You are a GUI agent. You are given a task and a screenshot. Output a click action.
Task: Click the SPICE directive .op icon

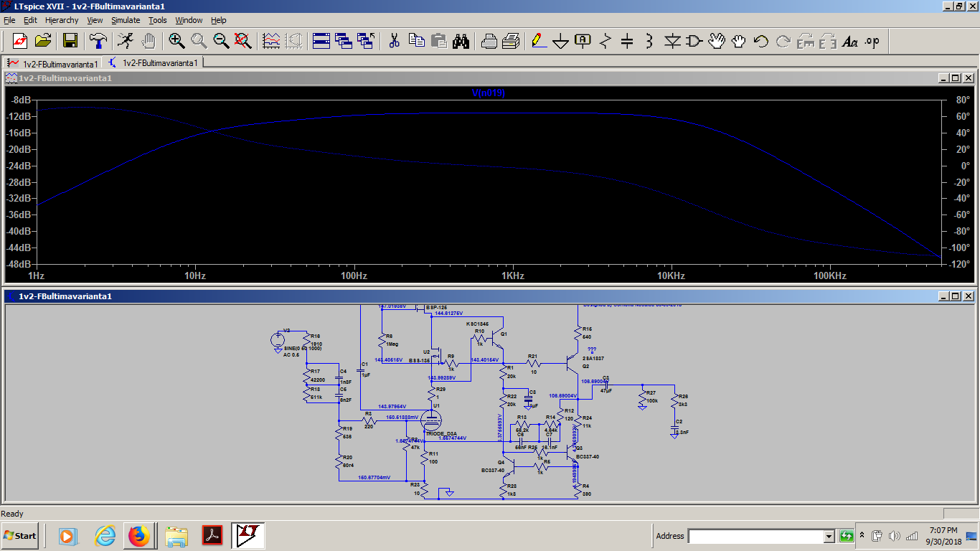pos(872,41)
